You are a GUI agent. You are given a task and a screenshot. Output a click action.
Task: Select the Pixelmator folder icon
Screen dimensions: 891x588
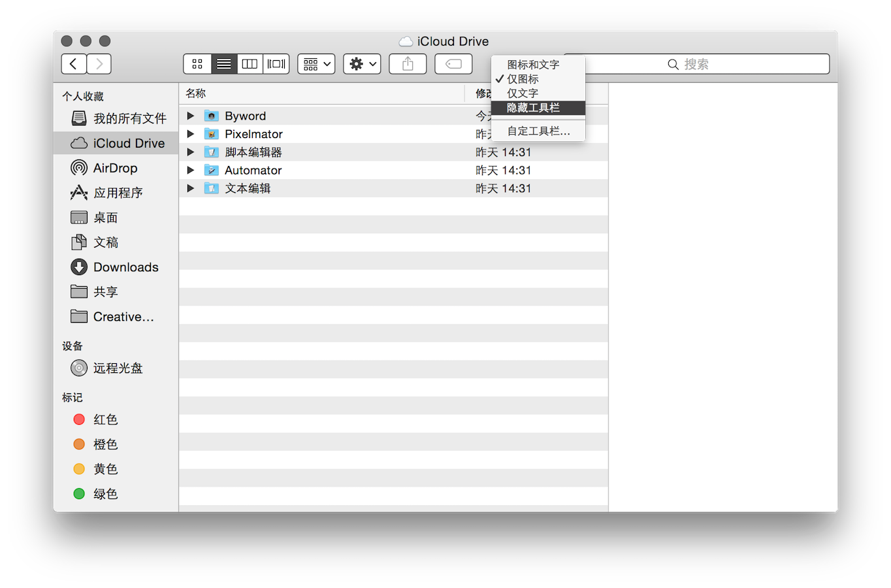(x=211, y=134)
